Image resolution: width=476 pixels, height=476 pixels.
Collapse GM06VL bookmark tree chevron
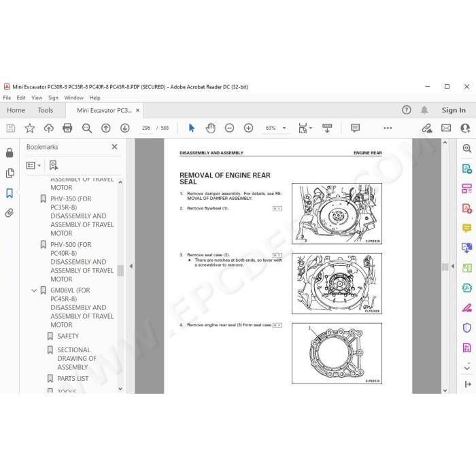point(34,290)
